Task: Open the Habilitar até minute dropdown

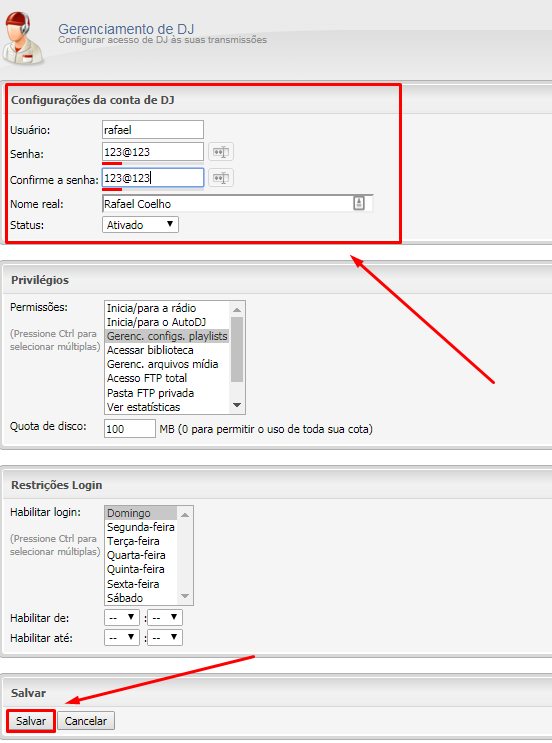Action: point(165,638)
